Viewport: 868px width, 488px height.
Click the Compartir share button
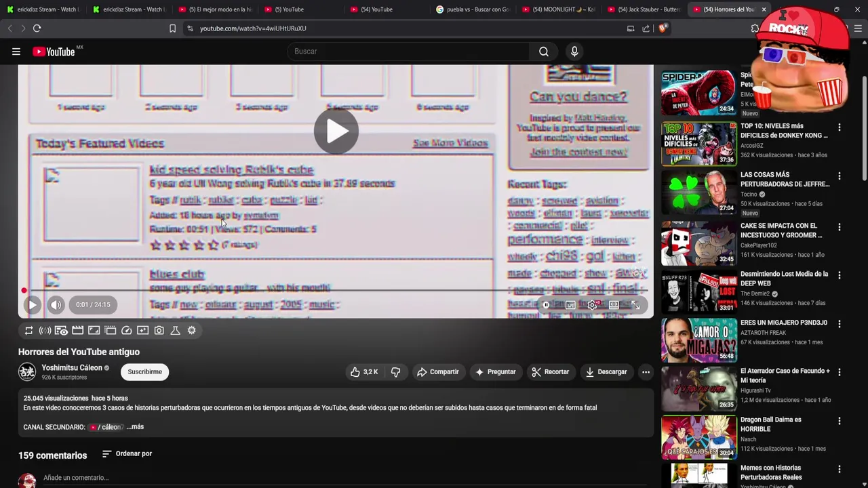437,372
